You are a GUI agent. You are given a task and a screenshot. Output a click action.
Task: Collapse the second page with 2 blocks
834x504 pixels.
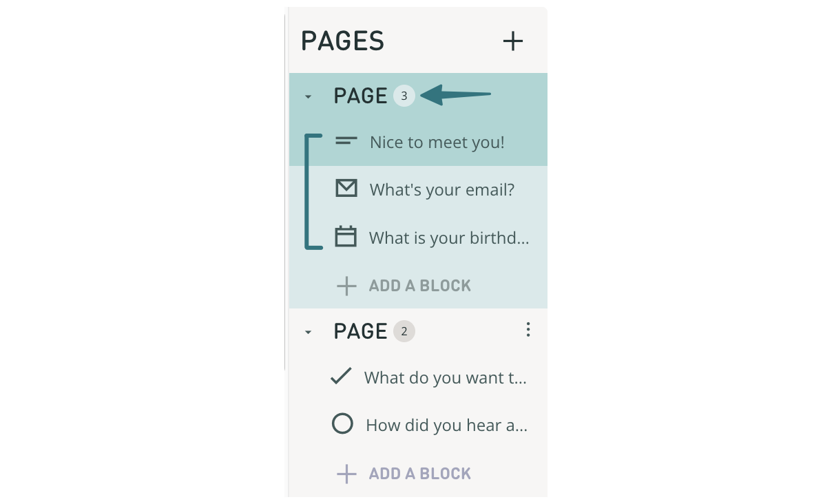(x=308, y=333)
